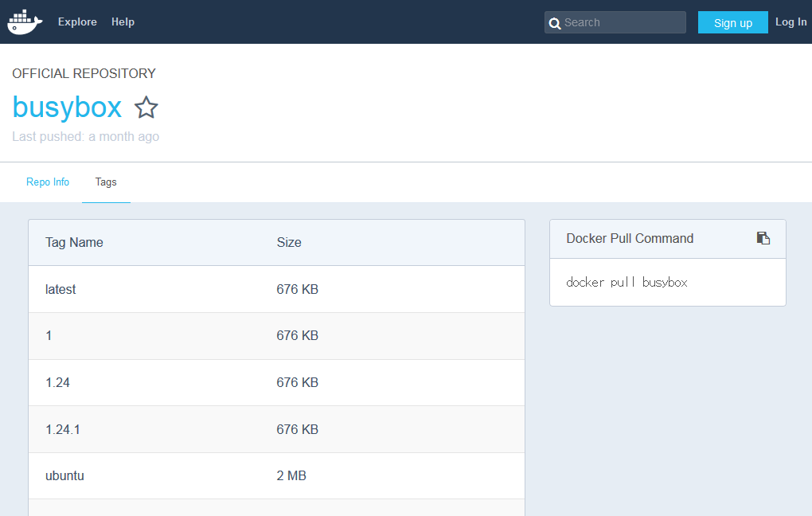Open the Explore menu
This screenshot has height=516, width=812.
[x=77, y=21]
